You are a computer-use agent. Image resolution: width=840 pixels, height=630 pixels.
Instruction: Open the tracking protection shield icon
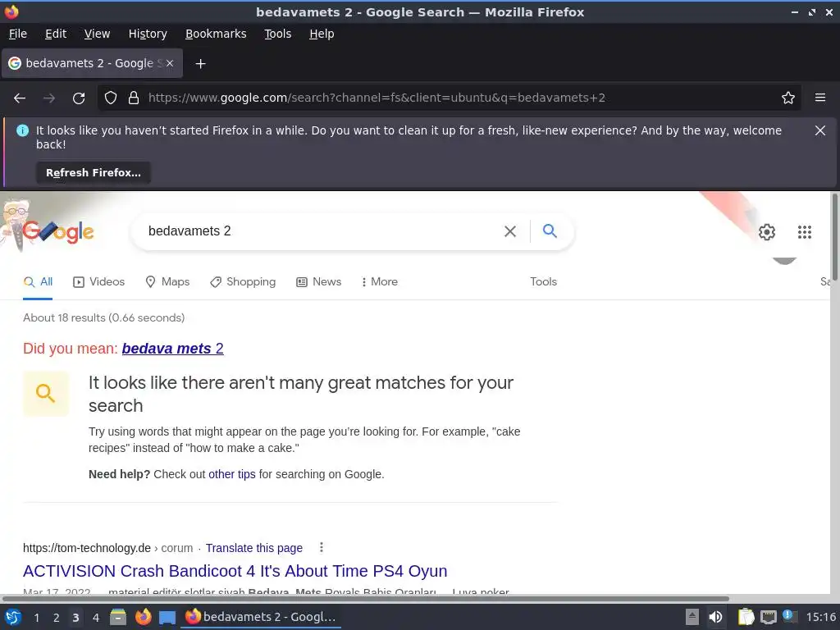point(111,98)
